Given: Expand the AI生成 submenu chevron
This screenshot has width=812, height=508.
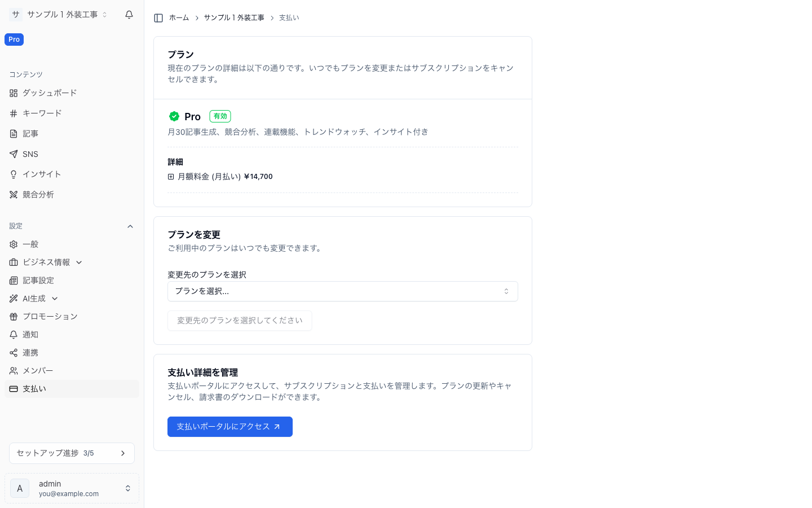Looking at the screenshot, I should (55, 299).
